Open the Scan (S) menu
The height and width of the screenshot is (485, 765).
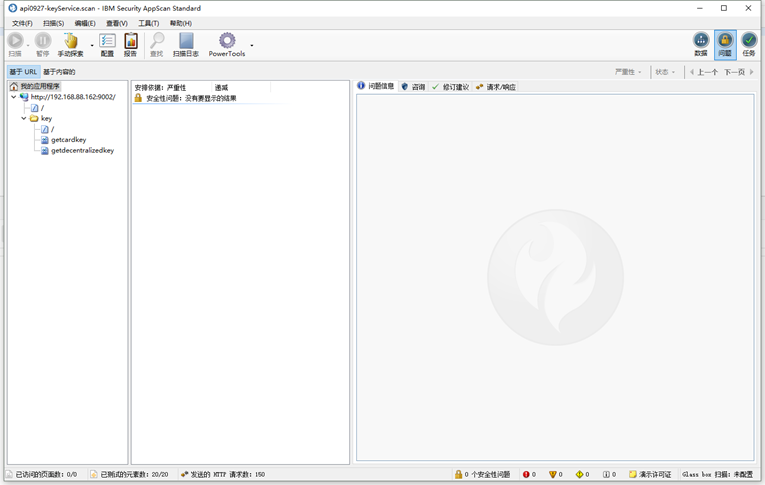tap(53, 23)
